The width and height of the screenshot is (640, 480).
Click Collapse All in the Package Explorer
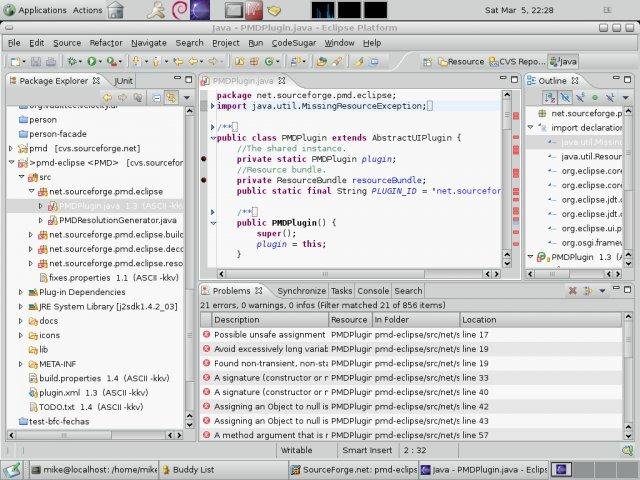156,98
